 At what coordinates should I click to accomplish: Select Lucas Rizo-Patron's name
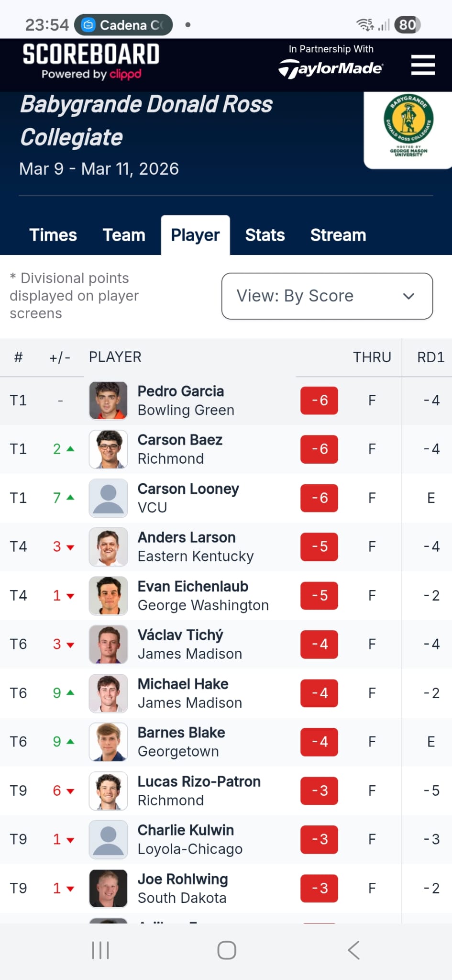199,782
